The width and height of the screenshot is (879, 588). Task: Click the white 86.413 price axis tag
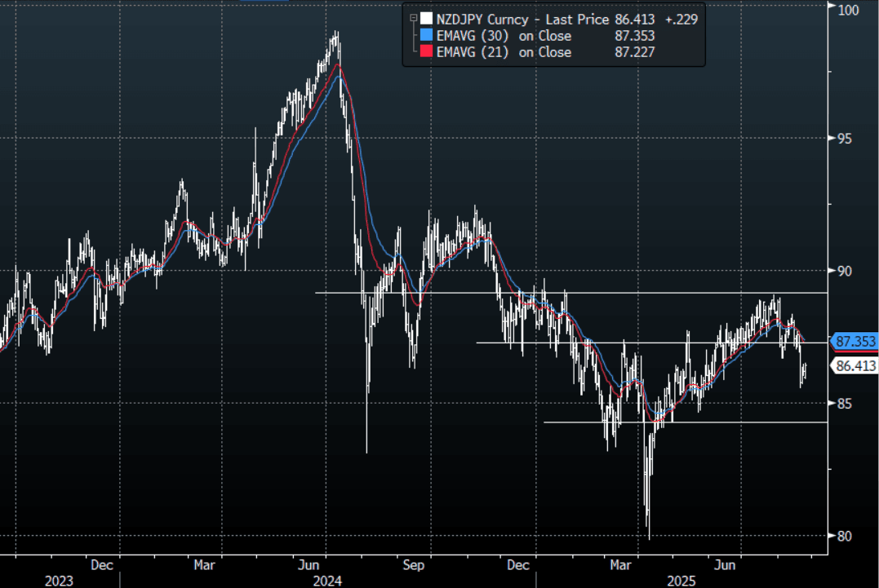point(854,366)
